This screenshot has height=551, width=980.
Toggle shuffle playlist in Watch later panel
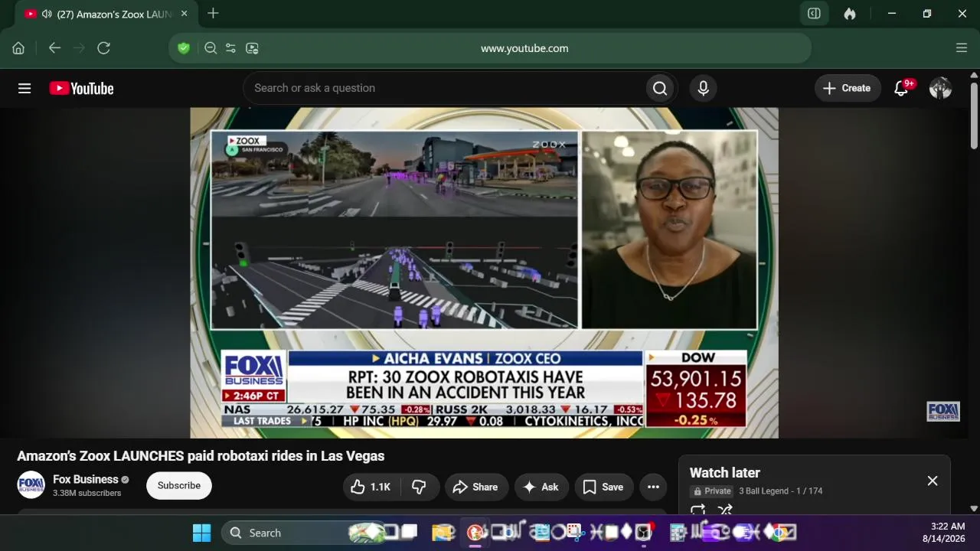725,510
